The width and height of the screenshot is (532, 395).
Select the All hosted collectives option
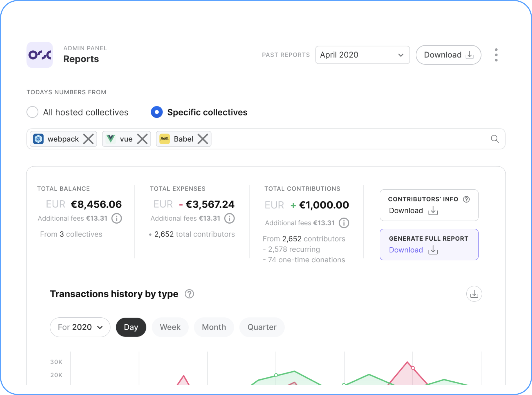tap(33, 112)
